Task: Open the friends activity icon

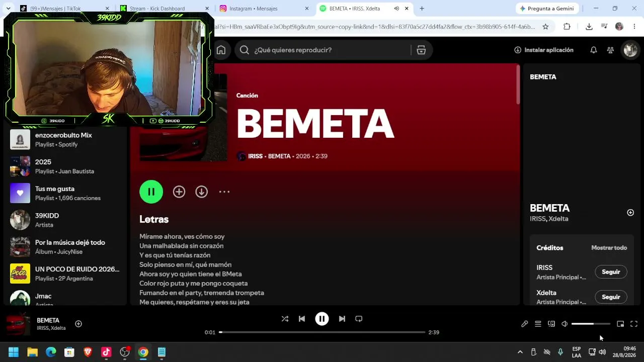Action: [610, 50]
